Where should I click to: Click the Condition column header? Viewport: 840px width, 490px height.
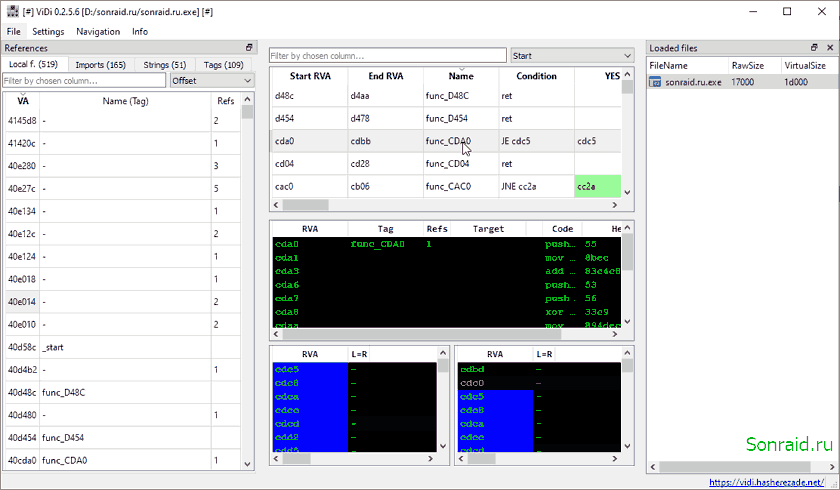pyautogui.click(x=536, y=76)
